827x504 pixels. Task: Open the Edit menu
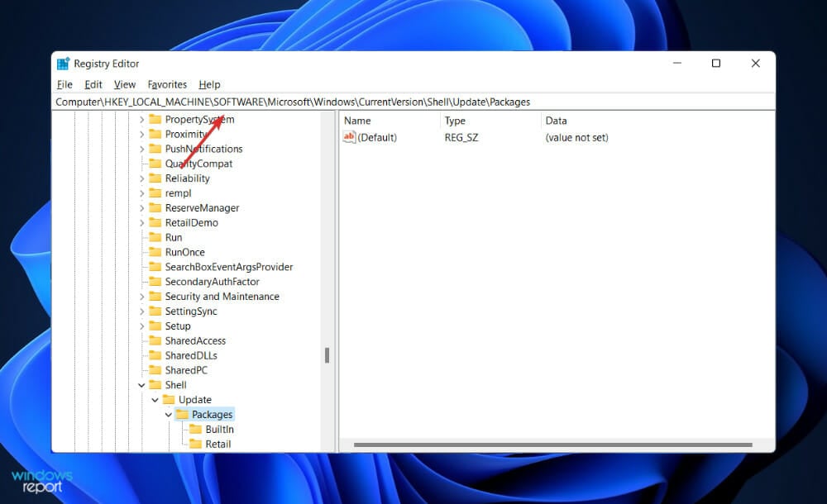(93, 84)
